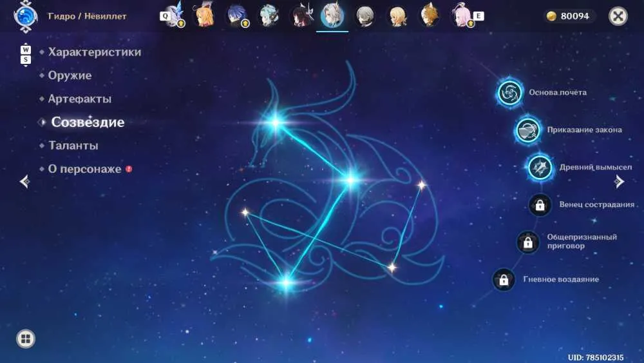Screen dimensions: 644x363
Task: Select the first party portrait beside Q key
Action: (x=175, y=15)
